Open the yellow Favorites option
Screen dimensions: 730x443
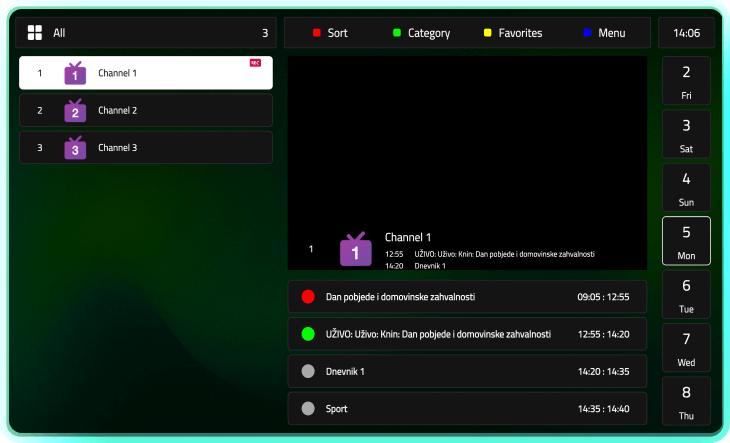513,33
